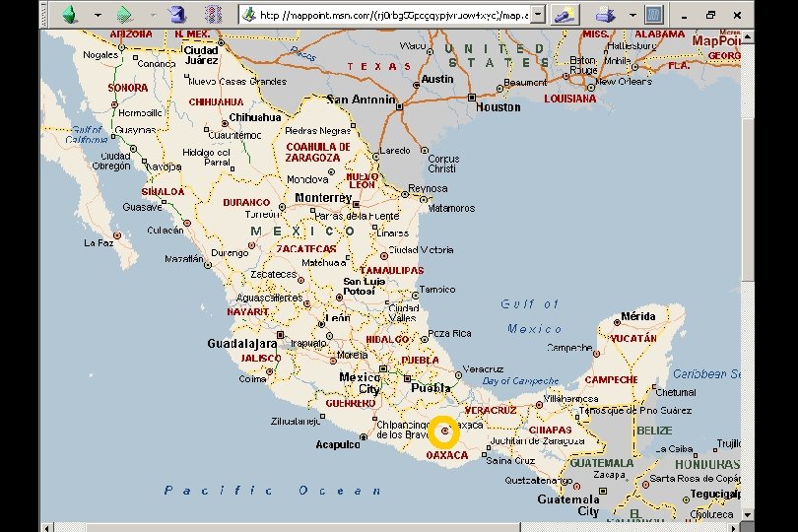The image size is (798, 532).
Task: Click the BELIZE country label
Action: click(x=654, y=431)
